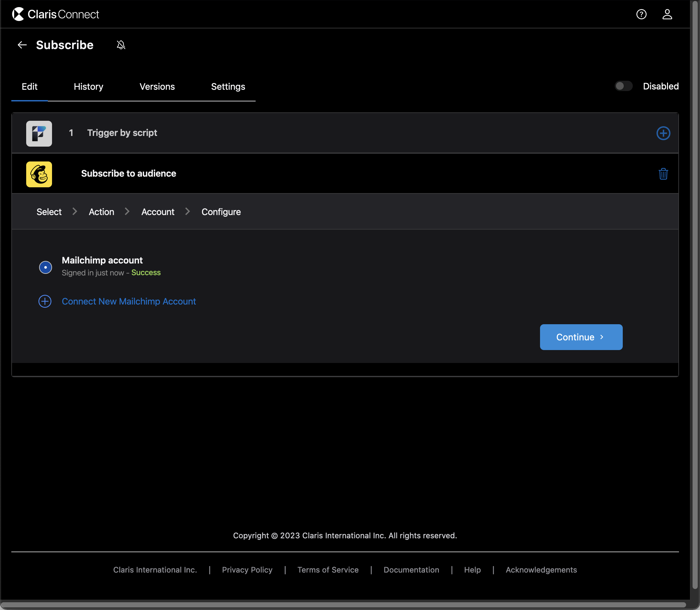Screen dimensions: 700x610
Task: Switch to the Versions tab
Action: click(x=157, y=87)
